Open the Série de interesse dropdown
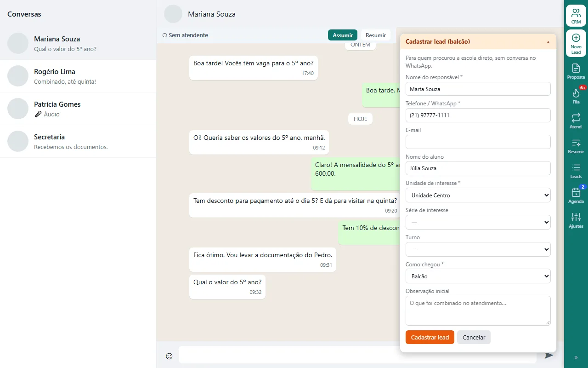The width and height of the screenshot is (588, 368). click(x=478, y=222)
